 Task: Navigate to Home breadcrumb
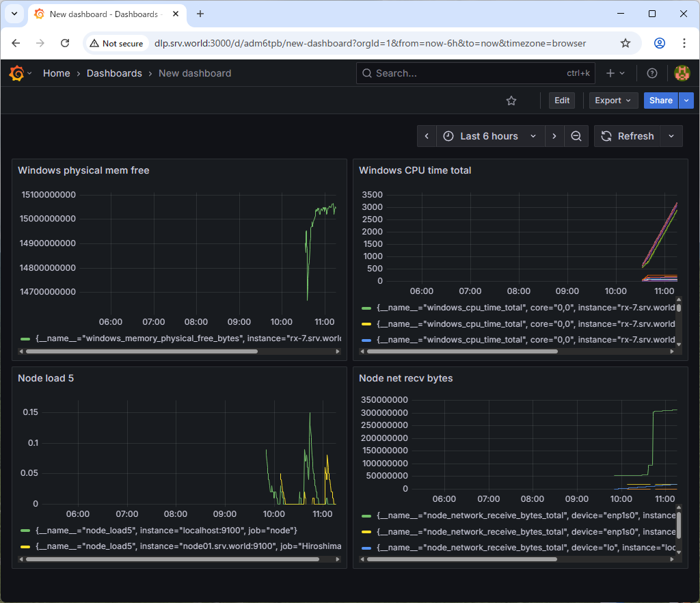(x=56, y=73)
